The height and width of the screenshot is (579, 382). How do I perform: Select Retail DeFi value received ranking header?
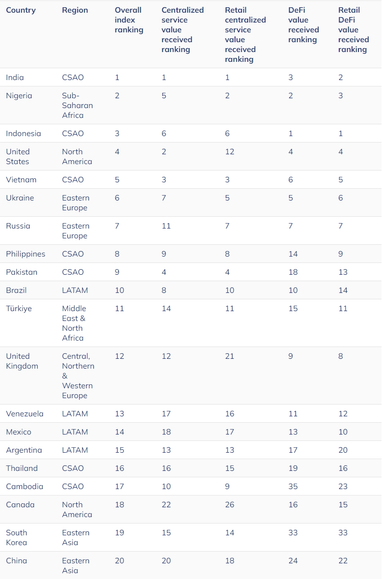[353, 30]
